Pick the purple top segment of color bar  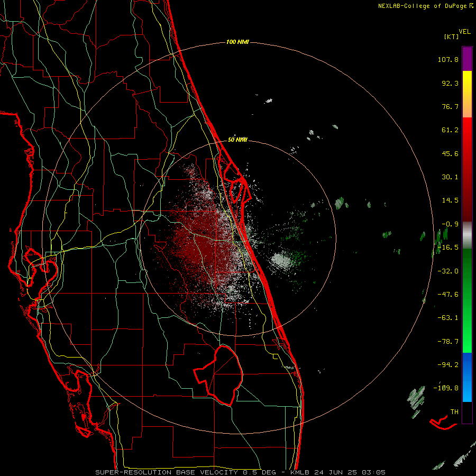[467, 59]
